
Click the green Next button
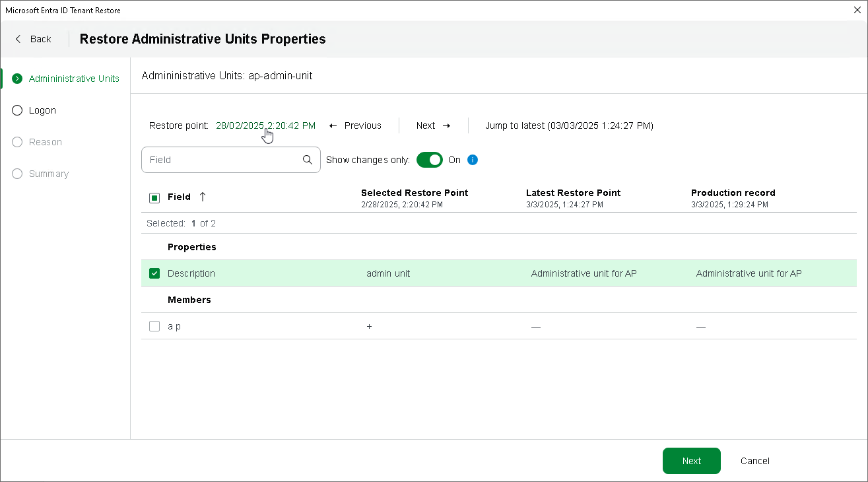691,461
